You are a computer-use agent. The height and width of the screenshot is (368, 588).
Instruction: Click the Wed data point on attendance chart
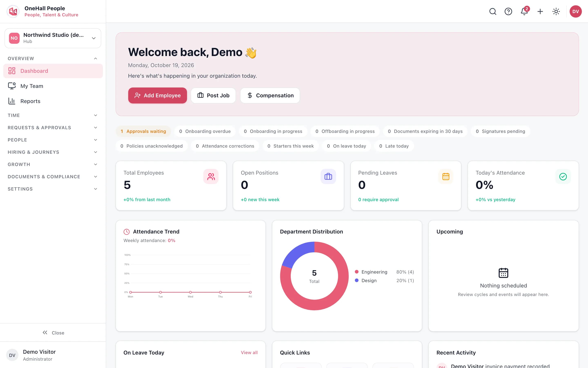[x=190, y=292]
